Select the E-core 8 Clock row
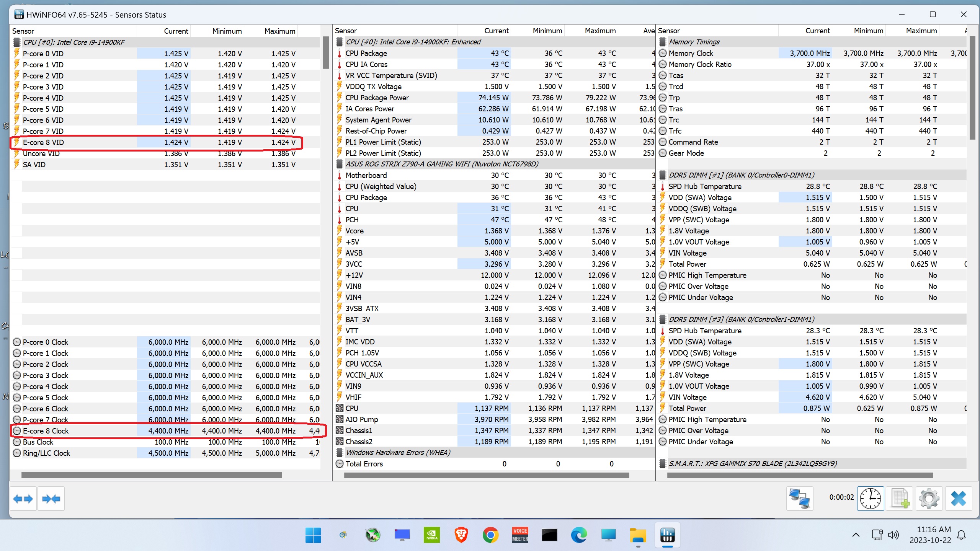The image size is (980, 551). tap(165, 431)
